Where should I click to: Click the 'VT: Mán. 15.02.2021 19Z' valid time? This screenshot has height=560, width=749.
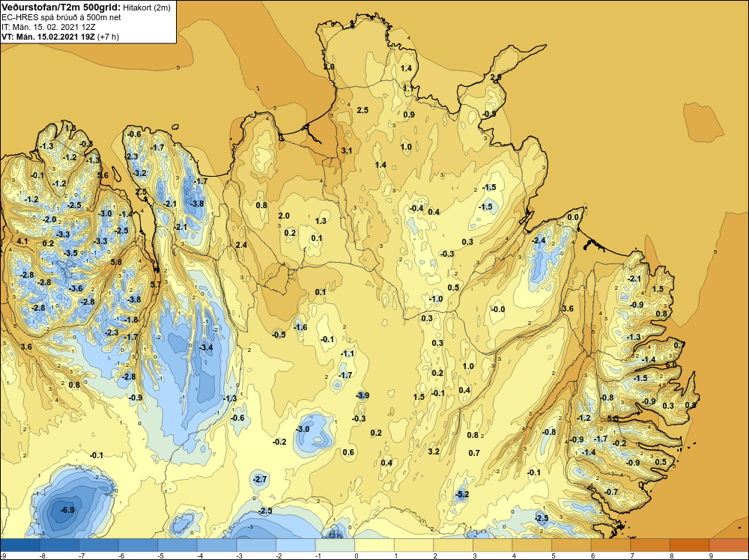coord(48,37)
